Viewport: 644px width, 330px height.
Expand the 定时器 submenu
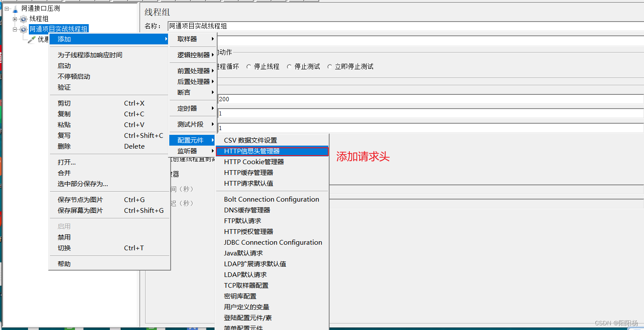click(x=193, y=109)
